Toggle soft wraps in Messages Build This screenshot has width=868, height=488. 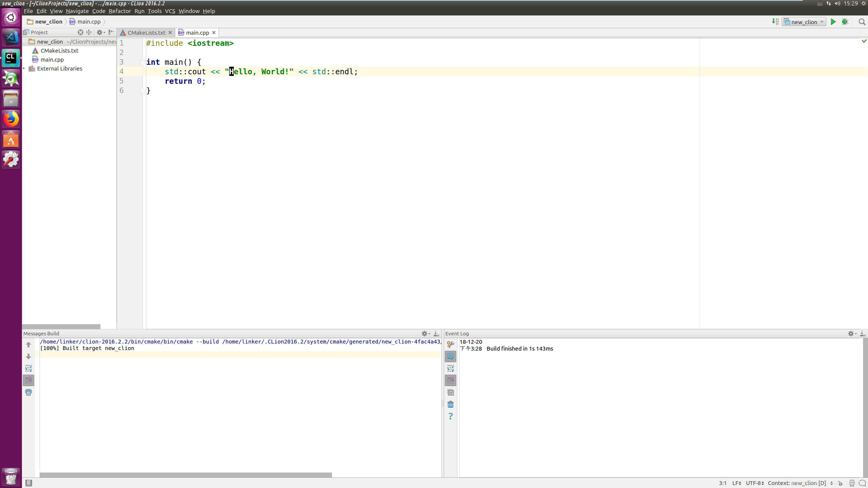[29, 368]
